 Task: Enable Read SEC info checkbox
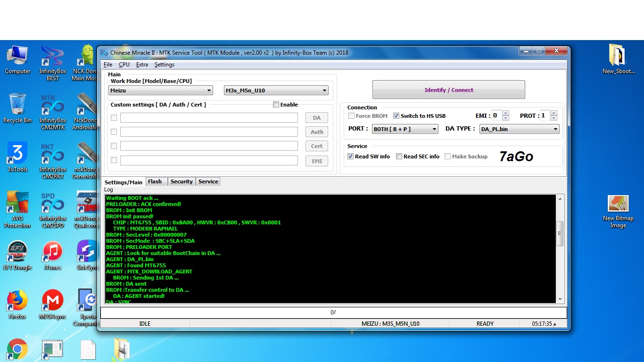(x=399, y=156)
